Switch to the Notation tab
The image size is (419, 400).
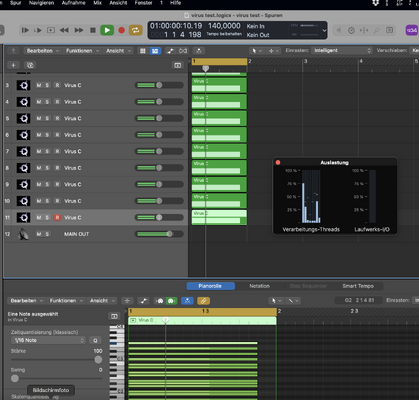pos(259,286)
